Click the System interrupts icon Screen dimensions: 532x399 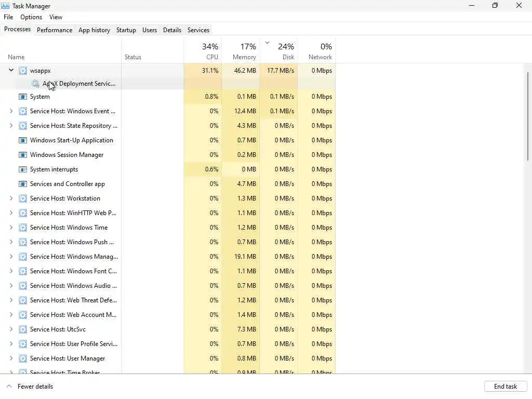click(23, 169)
